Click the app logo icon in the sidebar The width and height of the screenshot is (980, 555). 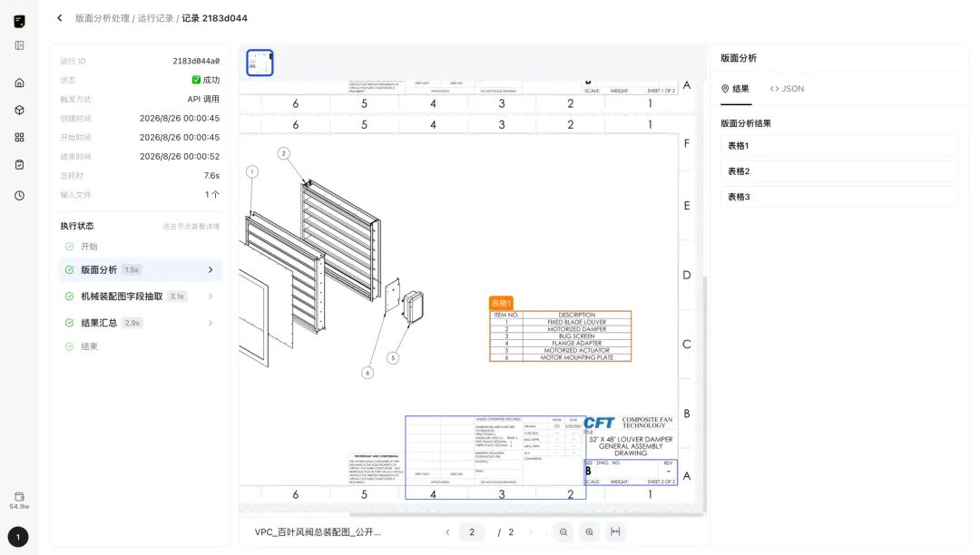point(19,21)
